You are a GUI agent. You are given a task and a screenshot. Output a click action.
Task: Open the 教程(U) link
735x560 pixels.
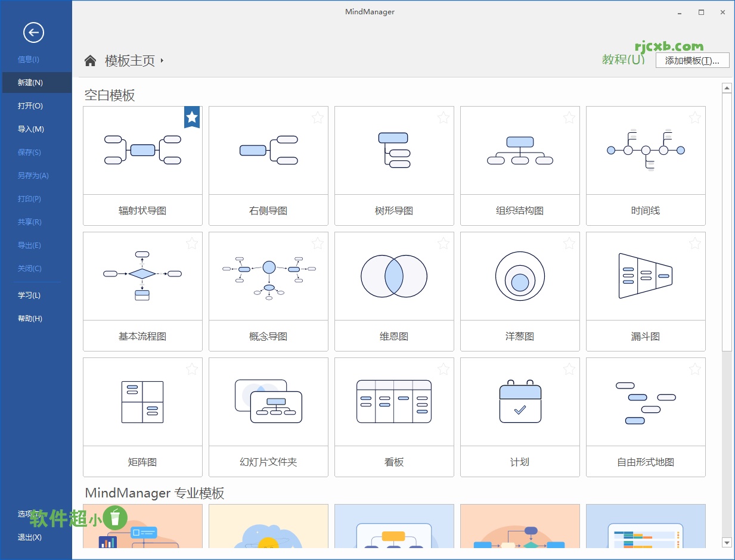click(623, 60)
